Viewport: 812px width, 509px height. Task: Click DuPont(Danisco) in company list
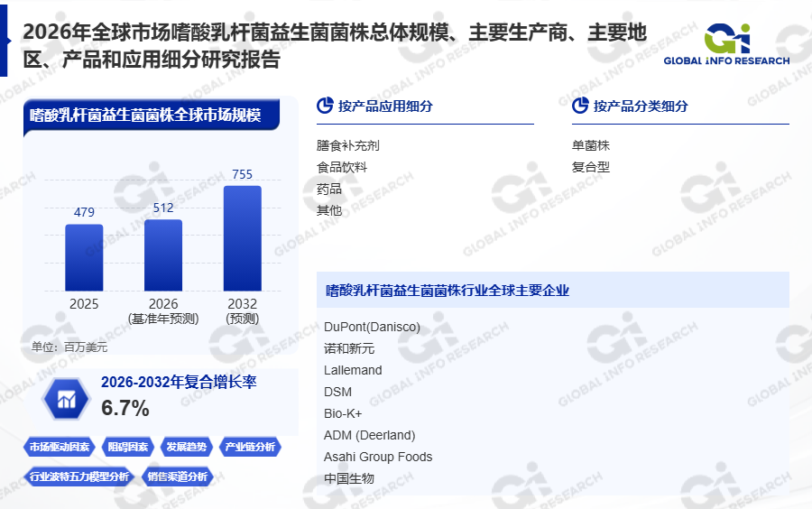[372, 328]
